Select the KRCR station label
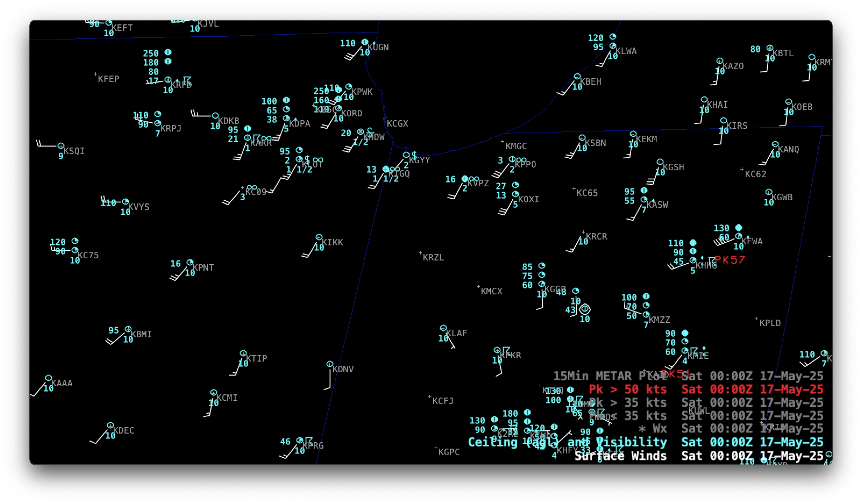This screenshot has height=504, width=862. pos(597,237)
